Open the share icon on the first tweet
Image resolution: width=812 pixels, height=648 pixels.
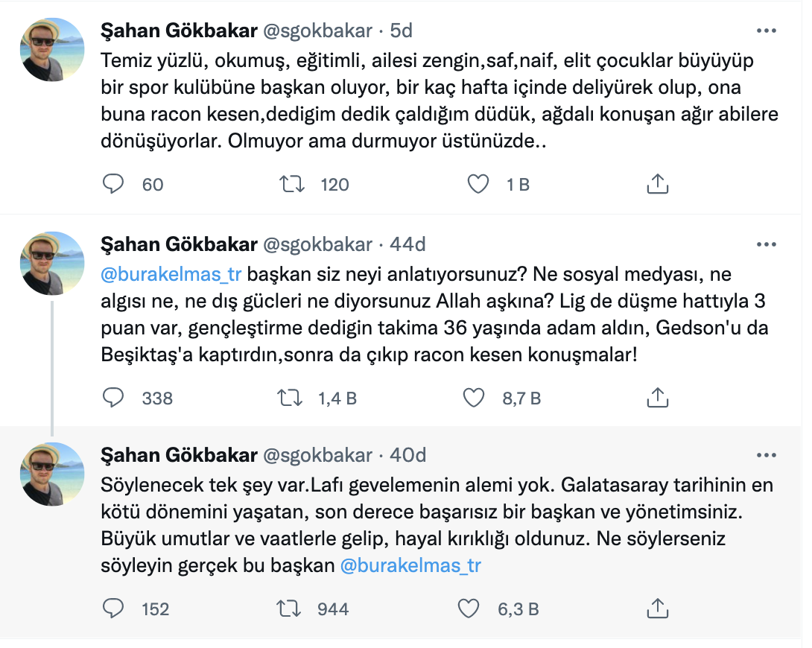coord(657,184)
